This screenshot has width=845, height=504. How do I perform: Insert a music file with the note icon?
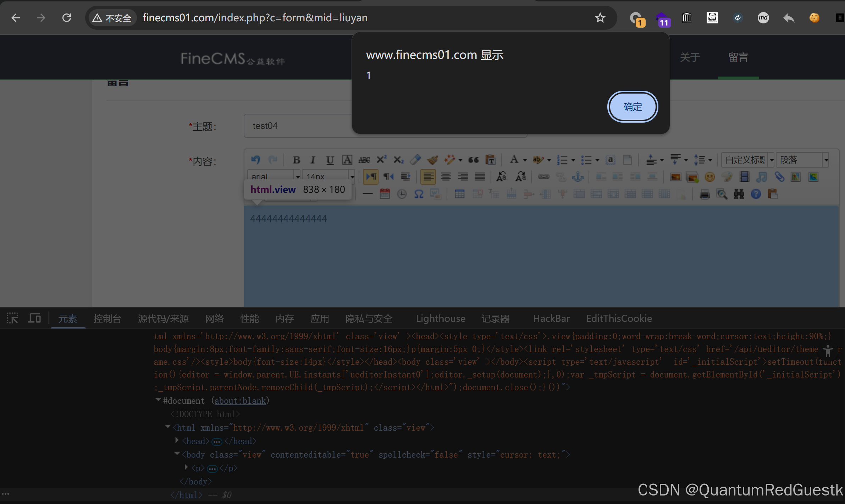(761, 177)
